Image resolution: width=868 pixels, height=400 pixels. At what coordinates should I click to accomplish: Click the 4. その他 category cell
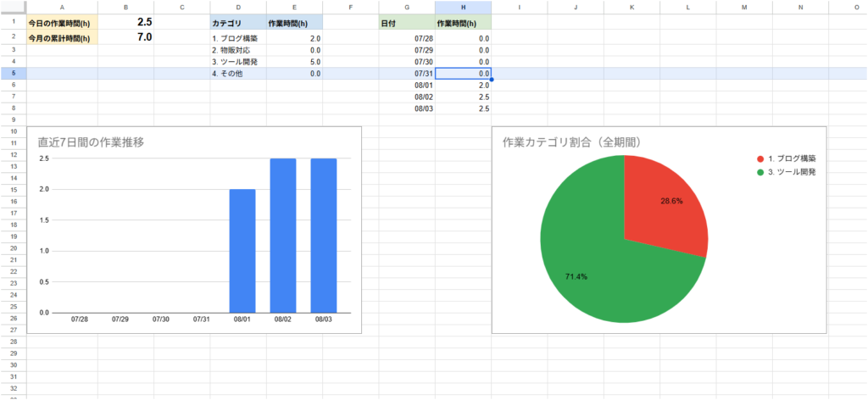pyautogui.click(x=238, y=74)
